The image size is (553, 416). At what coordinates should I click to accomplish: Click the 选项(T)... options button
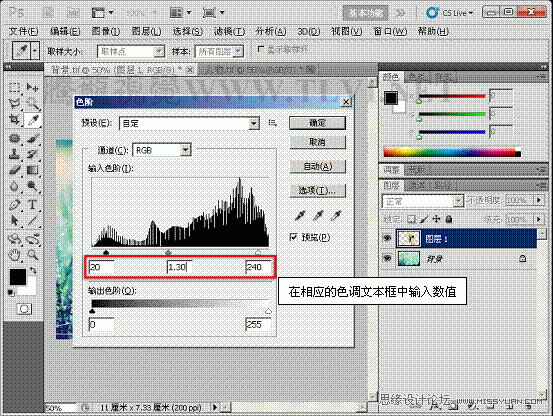(317, 191)
